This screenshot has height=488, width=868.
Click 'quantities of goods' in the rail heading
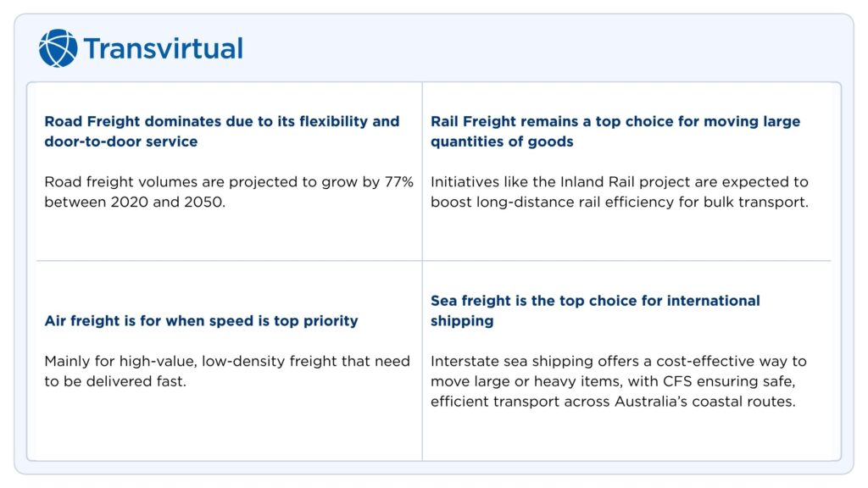[502, 141]
